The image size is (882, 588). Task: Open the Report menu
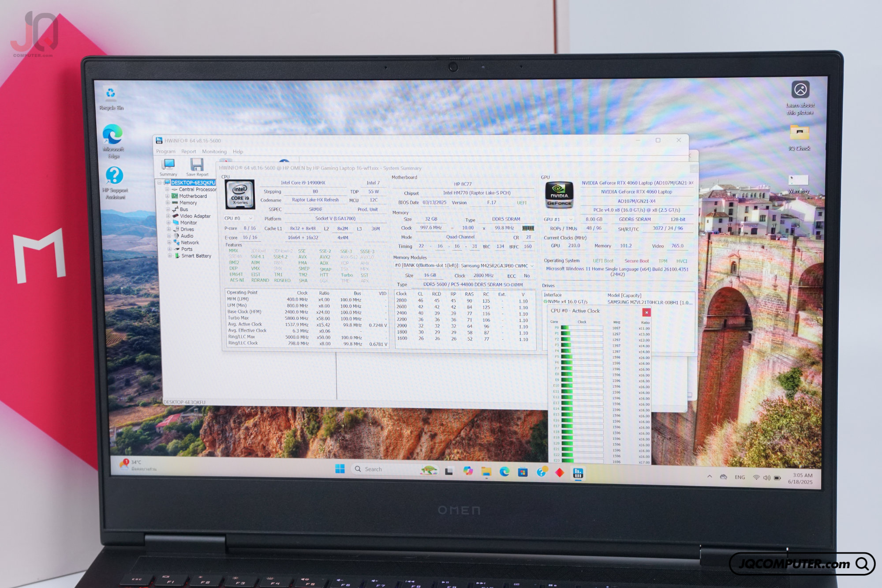point(189,151)
